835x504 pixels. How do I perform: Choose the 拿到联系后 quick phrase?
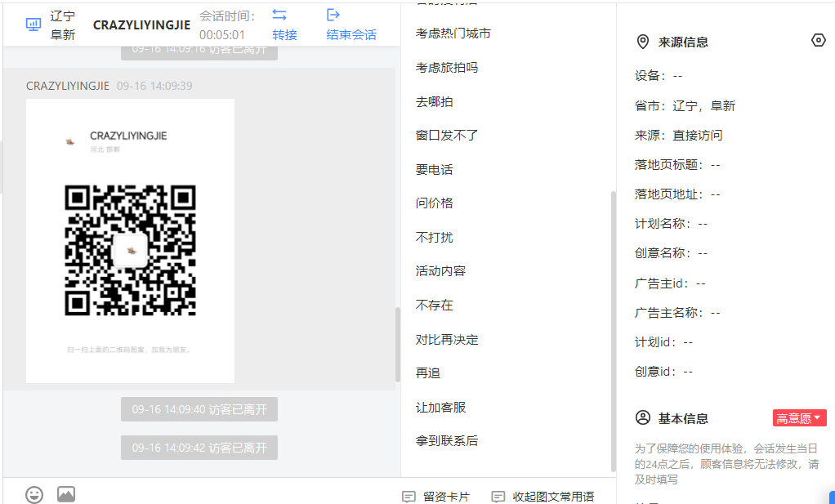[x=447, y=440]
